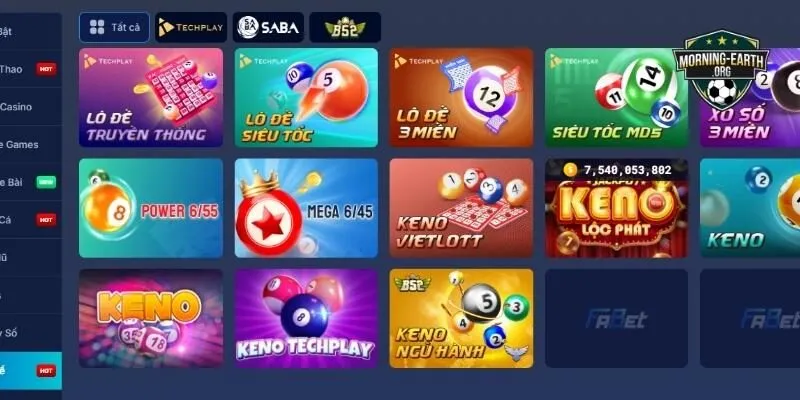Filter games by Techplay provider
This screenshot has height=400, width=800.
tap(191, 28)
